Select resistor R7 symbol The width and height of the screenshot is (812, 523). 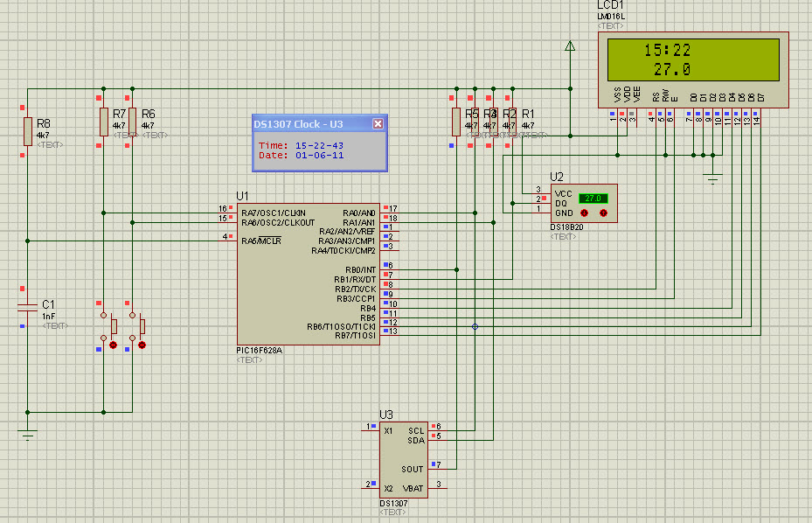103,122
